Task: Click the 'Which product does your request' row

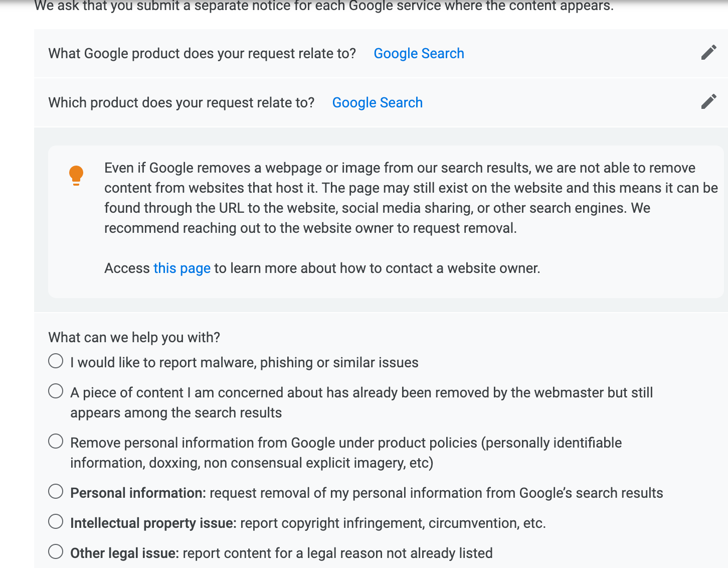Action: pos(381,102)
